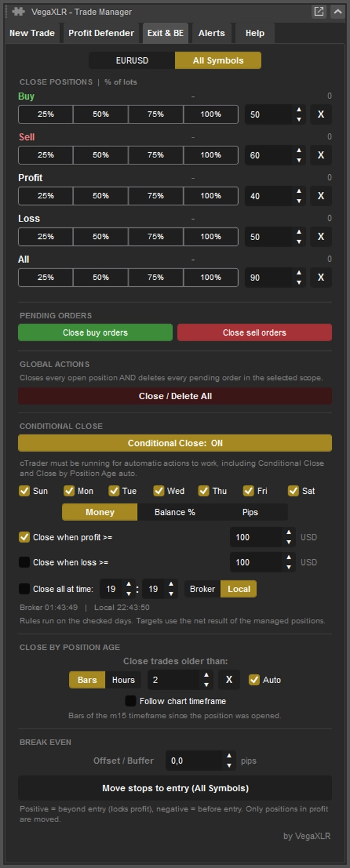Close 100% of Profit positions
The image size is (350, 868).
pos(211,196)
